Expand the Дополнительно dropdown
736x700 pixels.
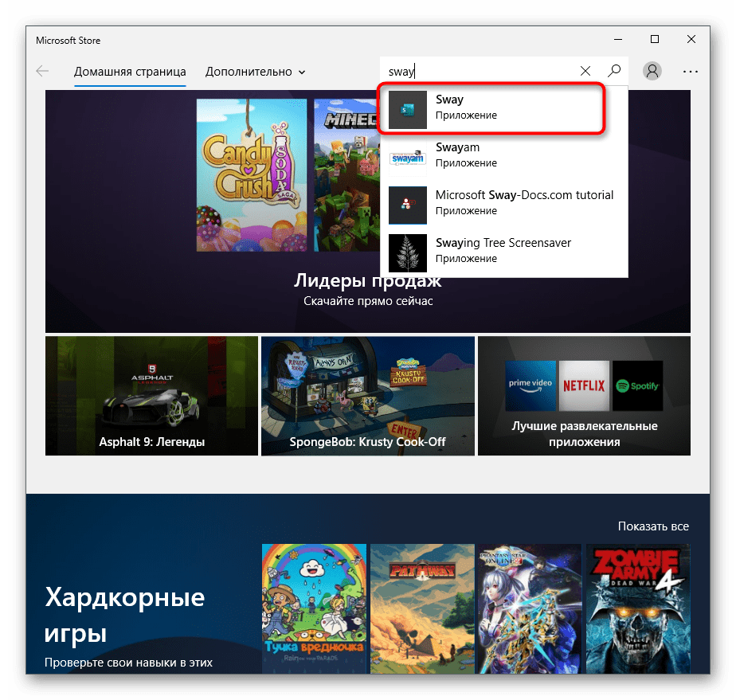point(256,72)
